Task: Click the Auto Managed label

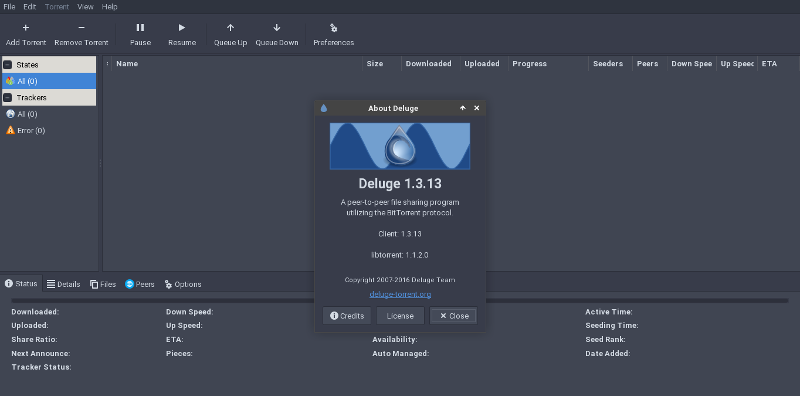Action: [401, 353]
